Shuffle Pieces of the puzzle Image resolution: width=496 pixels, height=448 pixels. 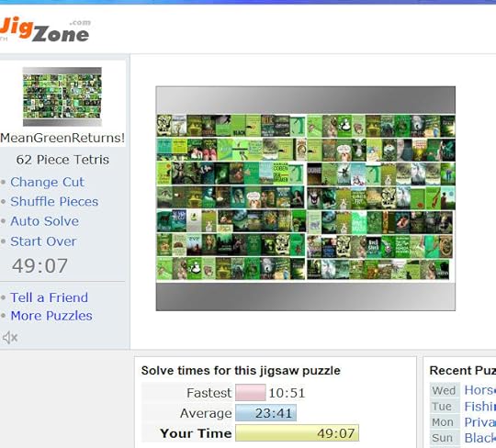pyautogui.click(x=54, y=202)
